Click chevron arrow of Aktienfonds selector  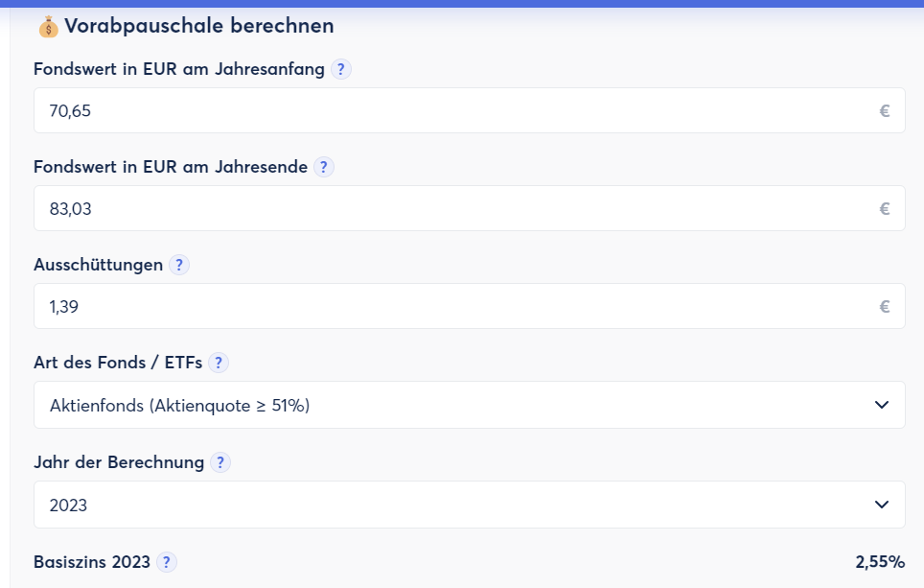[x=882, y=406]
